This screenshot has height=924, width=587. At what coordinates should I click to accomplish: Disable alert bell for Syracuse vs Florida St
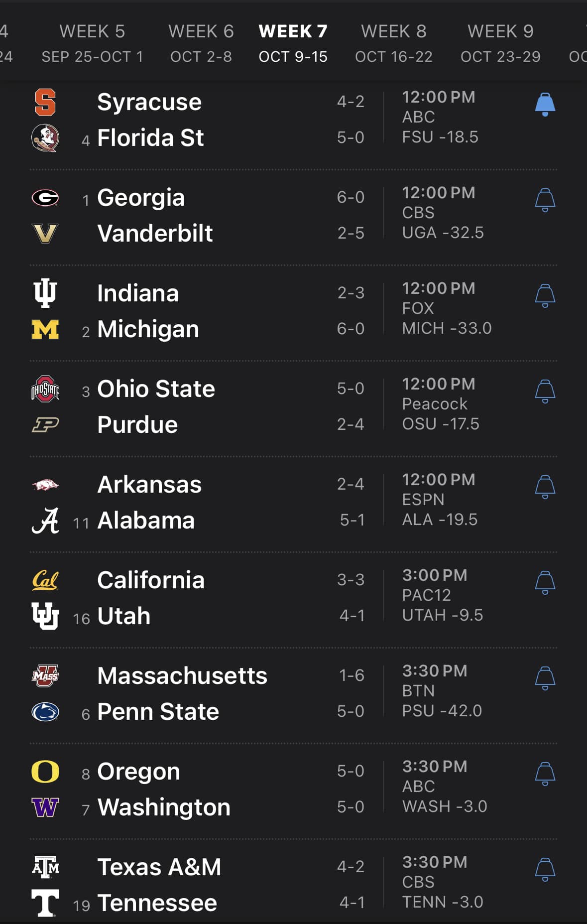[545, 105]
